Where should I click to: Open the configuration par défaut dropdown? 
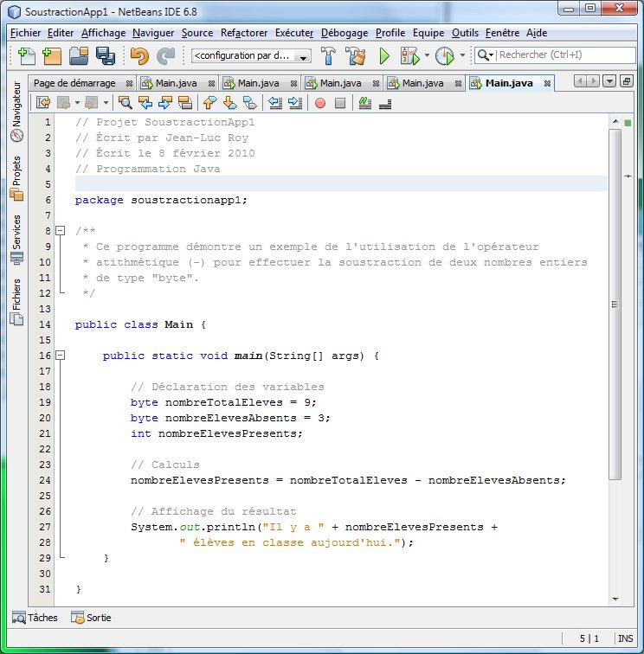tap(251, 55)
